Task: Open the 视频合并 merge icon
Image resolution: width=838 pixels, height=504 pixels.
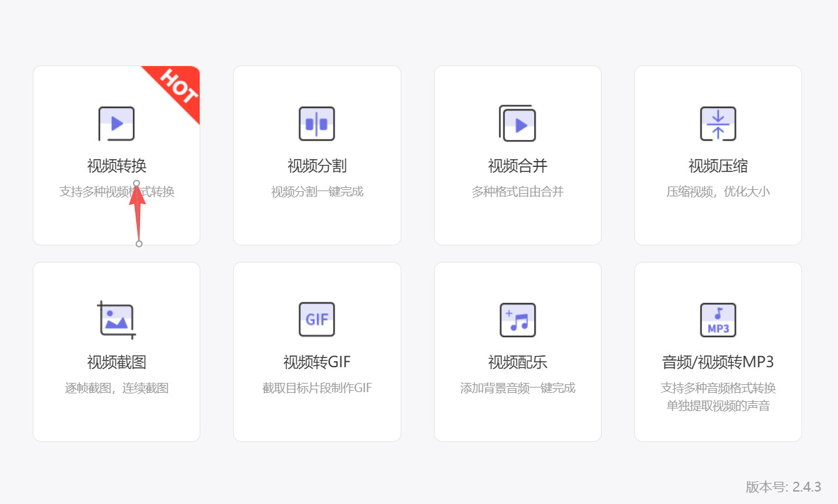Action: (517, 123)
